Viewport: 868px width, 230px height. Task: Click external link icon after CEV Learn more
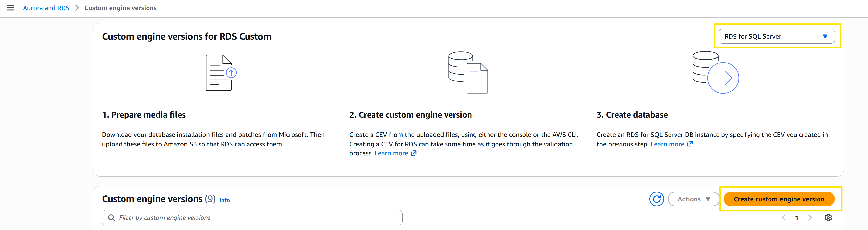tap(413, 153)
